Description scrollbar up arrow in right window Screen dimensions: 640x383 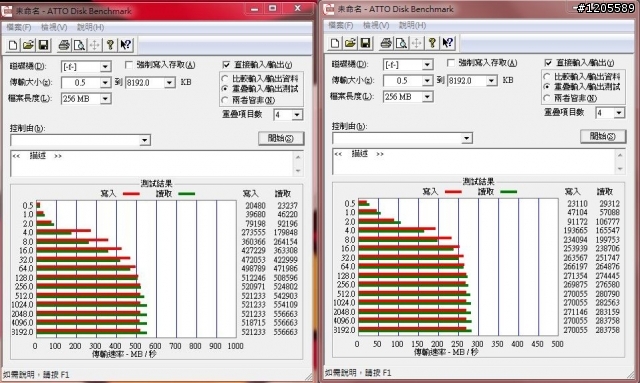(620, 155)
